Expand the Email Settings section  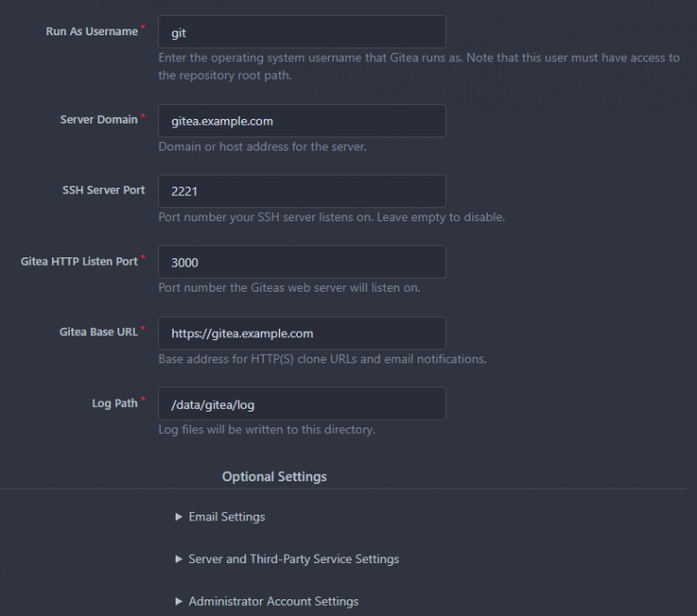[227, 517]
